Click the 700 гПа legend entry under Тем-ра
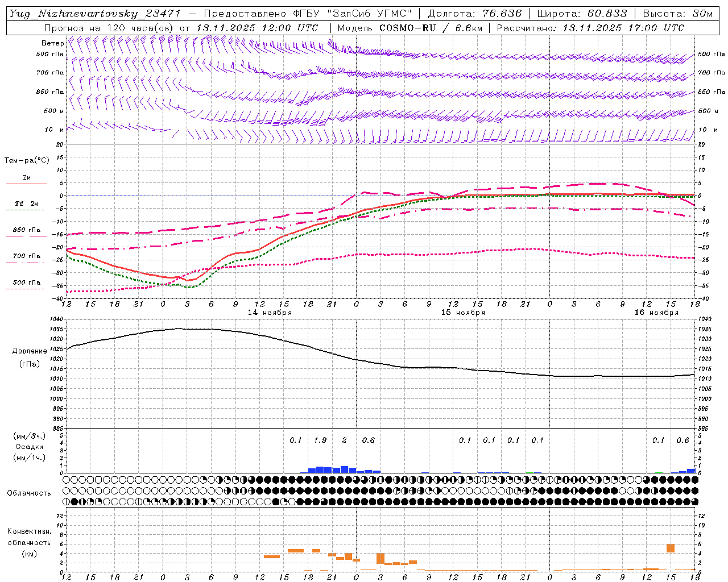The height and width of the screenshot is (582, 728). coord(26,256)
